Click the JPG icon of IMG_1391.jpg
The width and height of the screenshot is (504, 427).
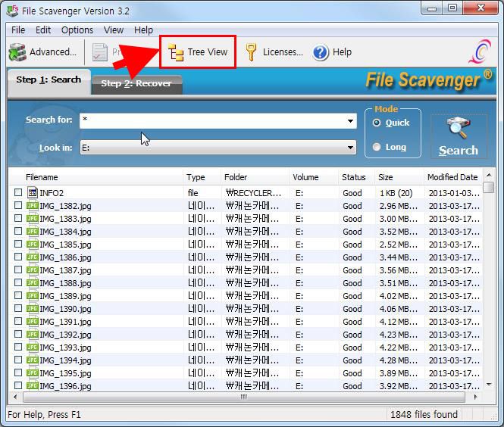point(33,321)
